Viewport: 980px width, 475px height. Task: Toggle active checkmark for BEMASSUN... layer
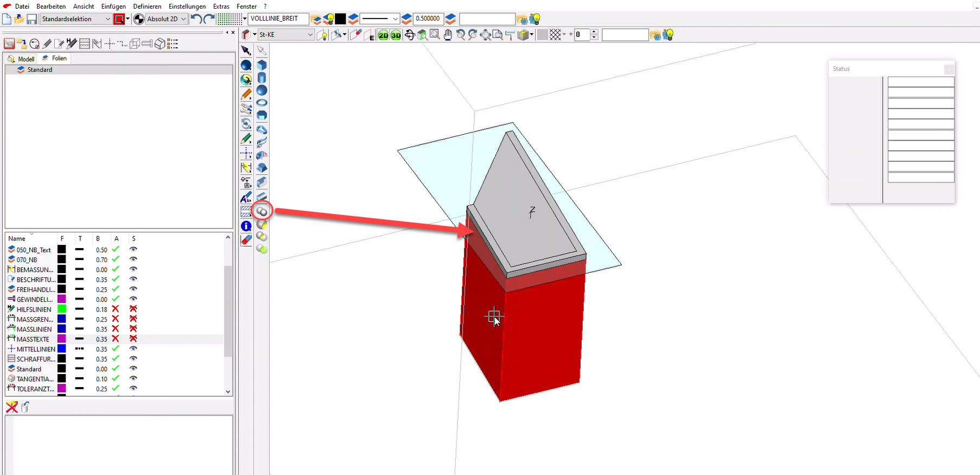point(115,269)
